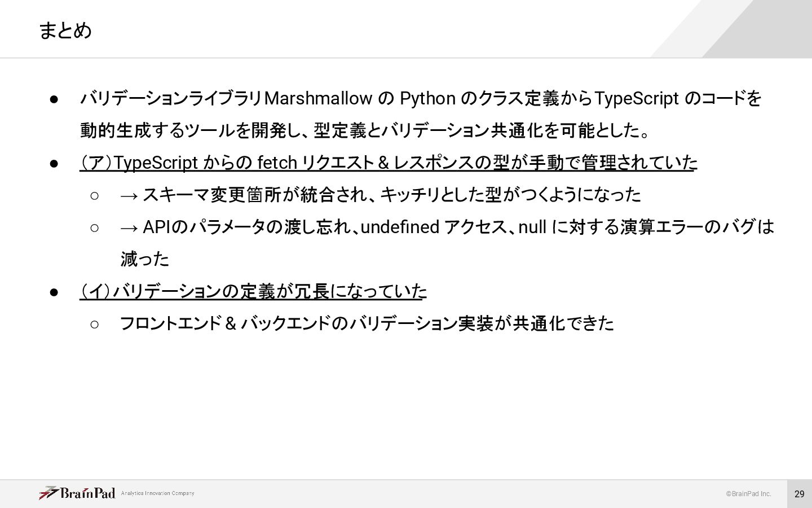Click the word null in the sub-bullet
Image resolution: width=812 pixels, height=508 pixels.
point(532,227)
